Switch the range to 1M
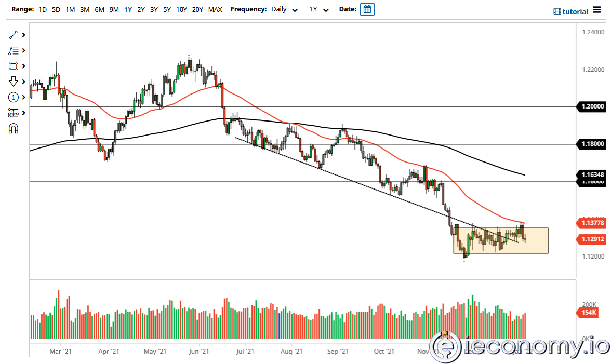 (70, 9)
